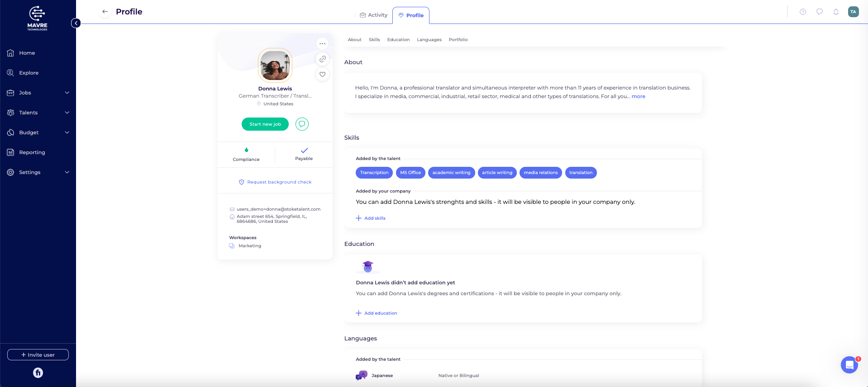Click the Payable checkmark icon
Screen dimensions: 868x387
click(x=304, y=150)
